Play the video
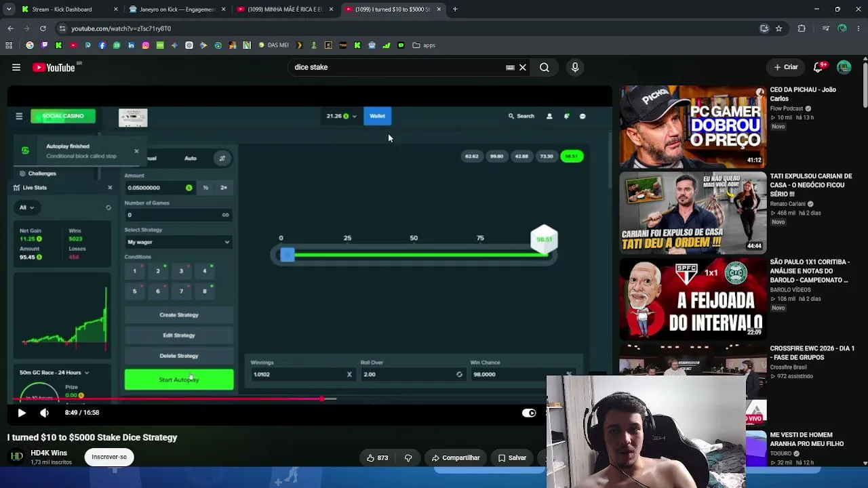Screen dimensions: 868x488 (22, 412)
